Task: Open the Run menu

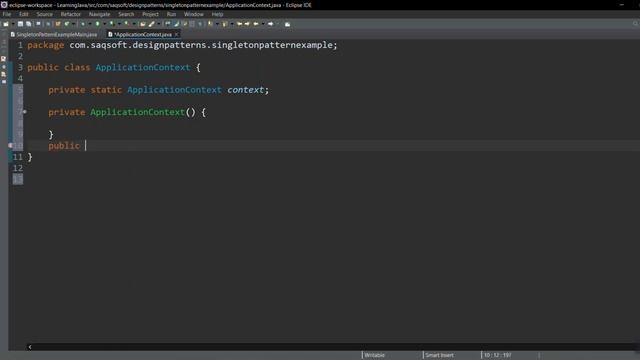Action: (x=171, y=14)
